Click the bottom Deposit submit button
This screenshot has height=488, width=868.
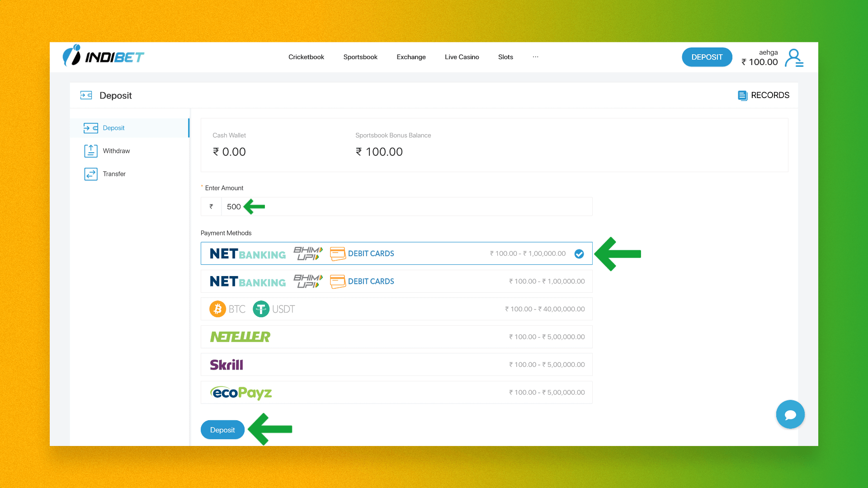(x=222, y=430)
